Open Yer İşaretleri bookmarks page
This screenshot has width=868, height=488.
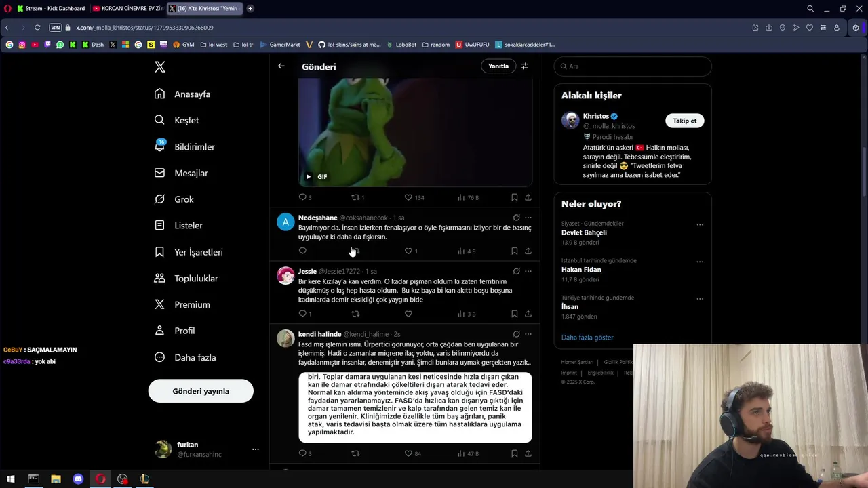[x=189, y=251]
